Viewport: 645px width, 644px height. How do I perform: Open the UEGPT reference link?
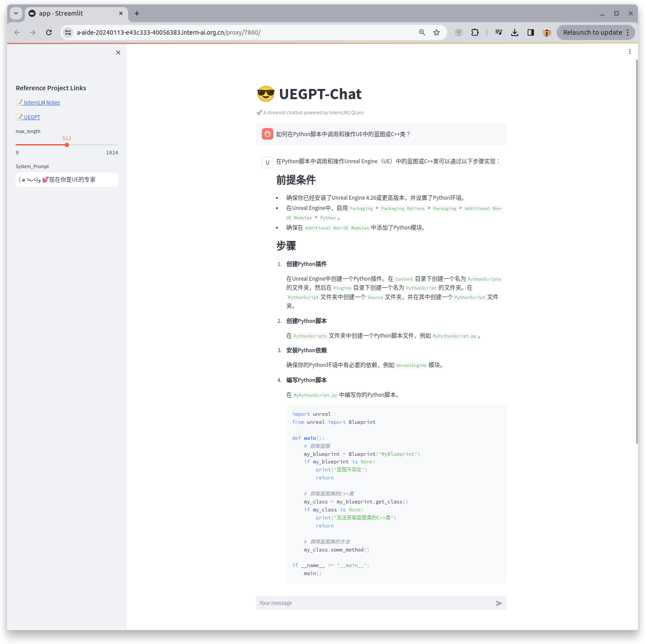(x=28, y=117)
